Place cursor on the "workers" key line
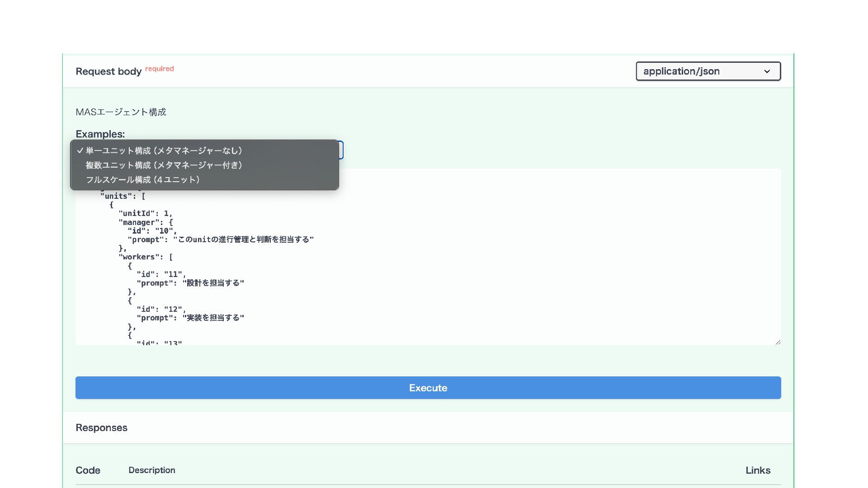868x488 pixels. pyautogui.click(x=146, y=257)
